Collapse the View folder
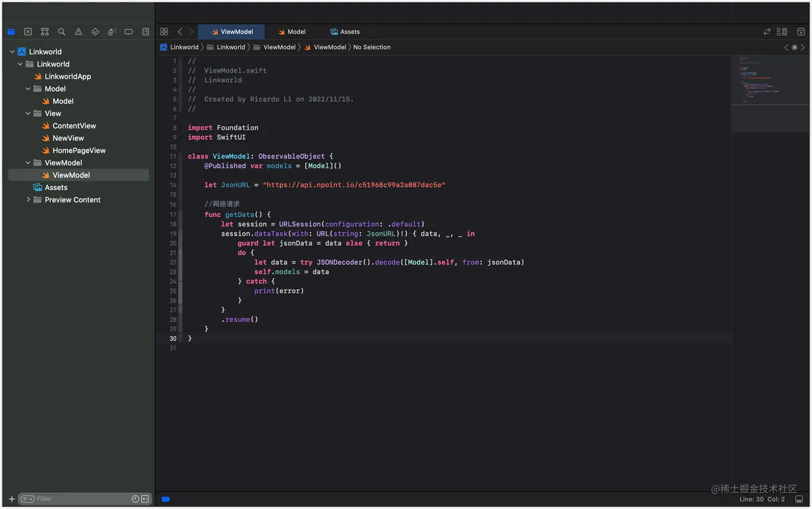Screen dimensions: 812x509 (28, 113)
